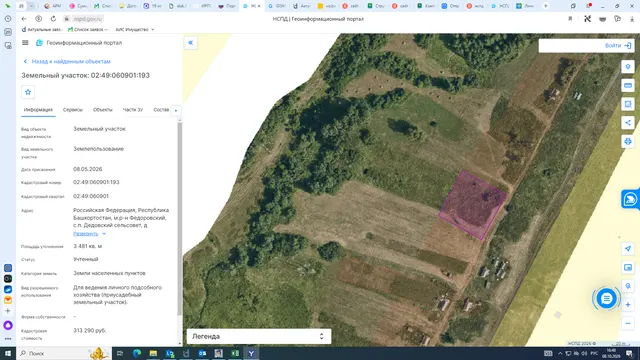640x360 pixels.
Task: Open Windows Start menu
Action: click(8, 353)
